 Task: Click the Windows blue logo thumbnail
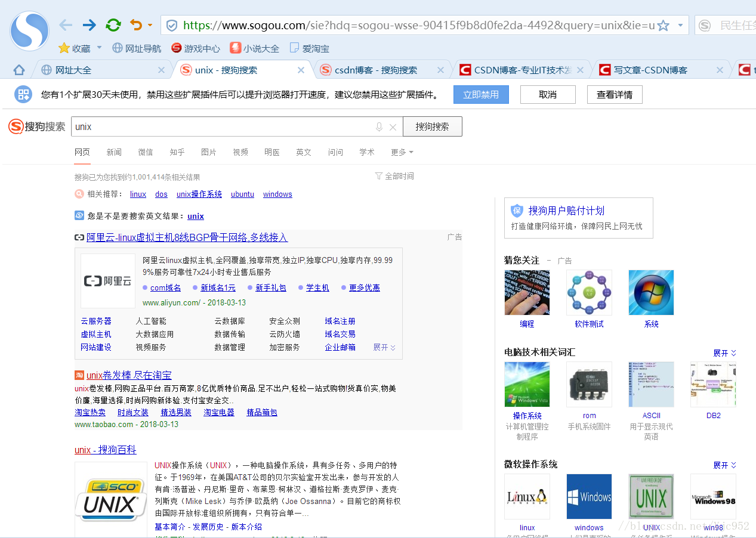coord(589,496)
